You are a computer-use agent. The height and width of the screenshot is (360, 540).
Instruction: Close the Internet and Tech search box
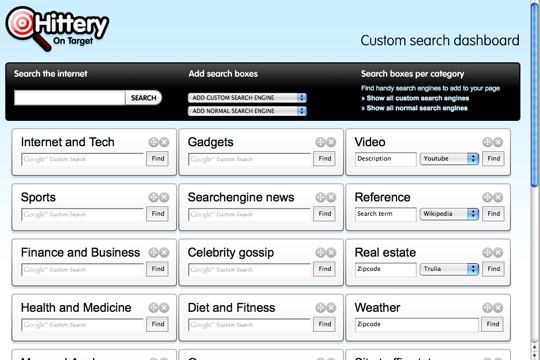(x=164, y=142)
